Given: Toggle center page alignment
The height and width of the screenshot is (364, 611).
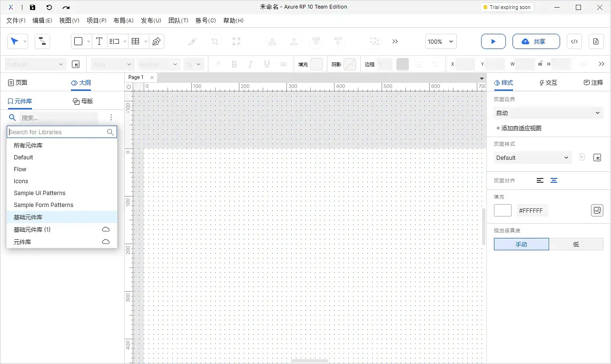Looking at the screenshot, I should (x=553, y=180).
